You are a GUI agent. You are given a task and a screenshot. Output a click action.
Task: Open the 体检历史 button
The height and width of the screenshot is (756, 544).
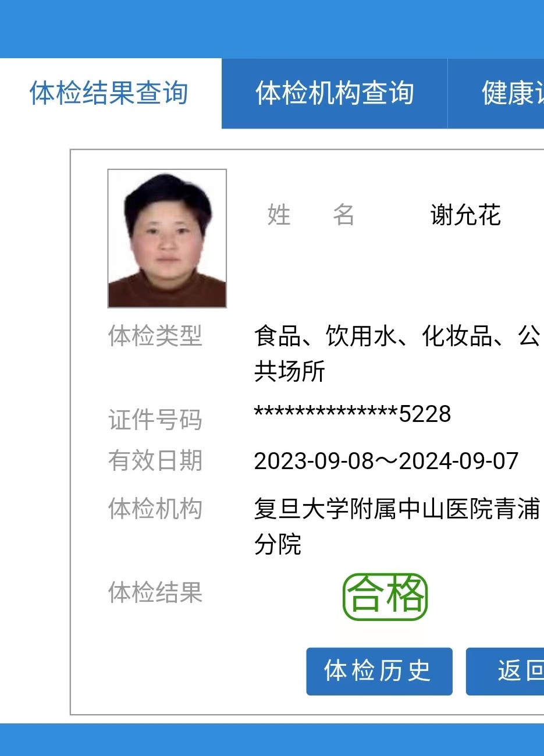pos(379,671)
